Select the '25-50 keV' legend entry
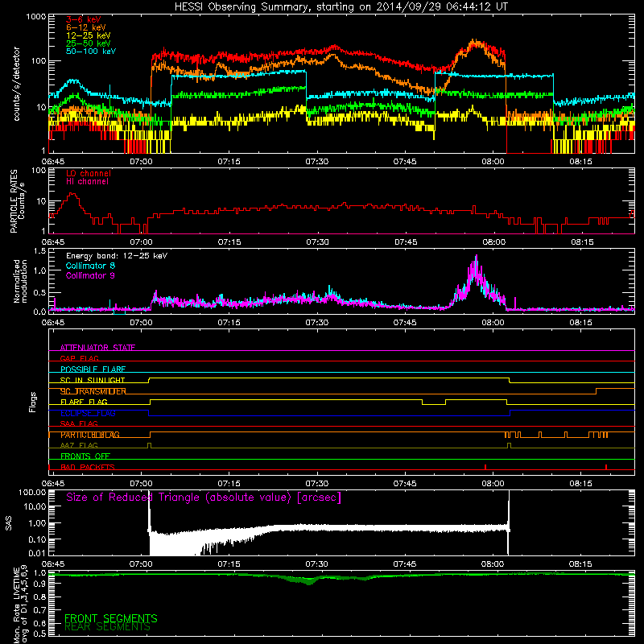The image size is (644, 644). click(x=88, y=43)
